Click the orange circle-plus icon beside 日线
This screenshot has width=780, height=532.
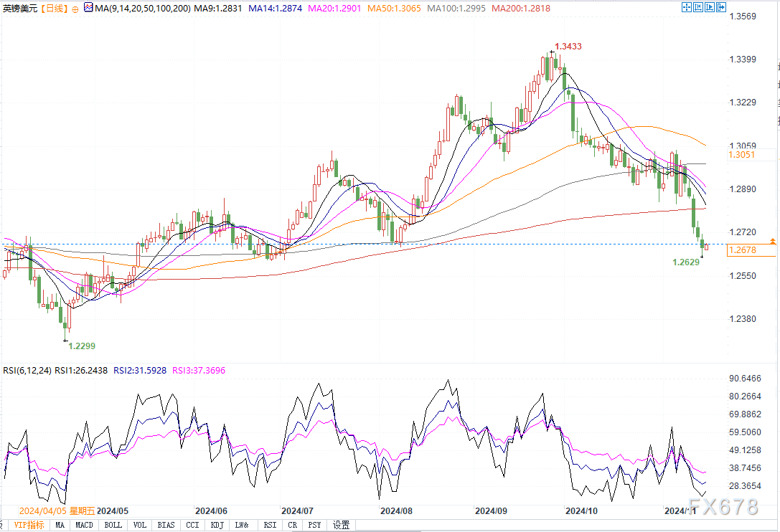[x=75, y=9]
